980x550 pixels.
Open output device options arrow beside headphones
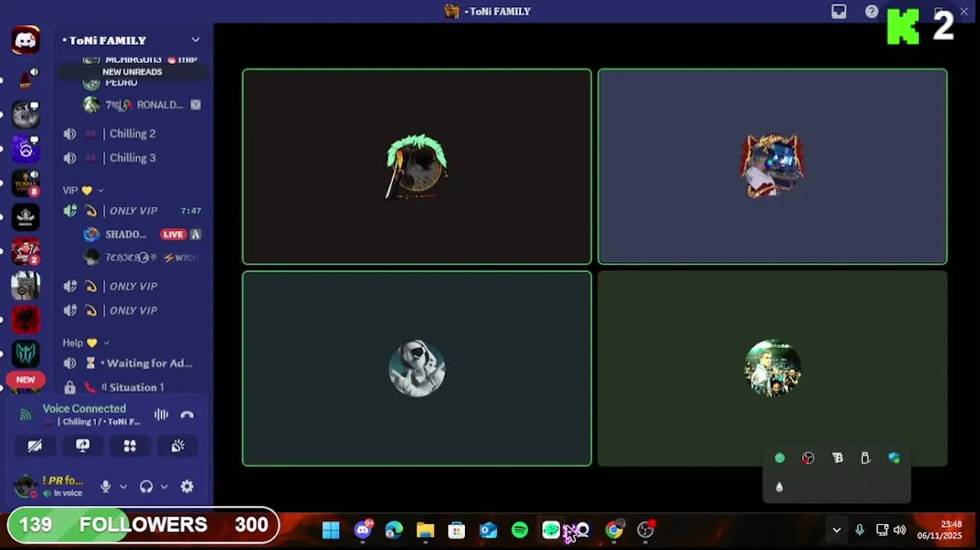tap(163, 487)
